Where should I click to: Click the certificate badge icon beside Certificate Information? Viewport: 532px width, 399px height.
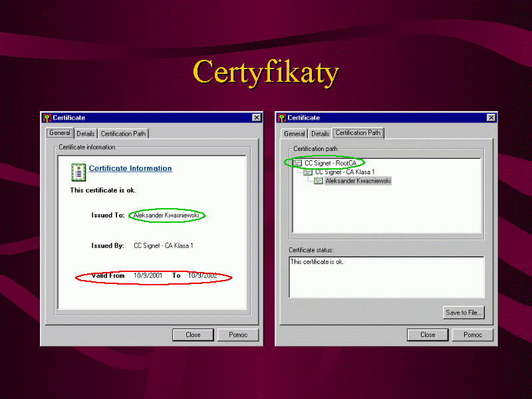click(78, 172)
